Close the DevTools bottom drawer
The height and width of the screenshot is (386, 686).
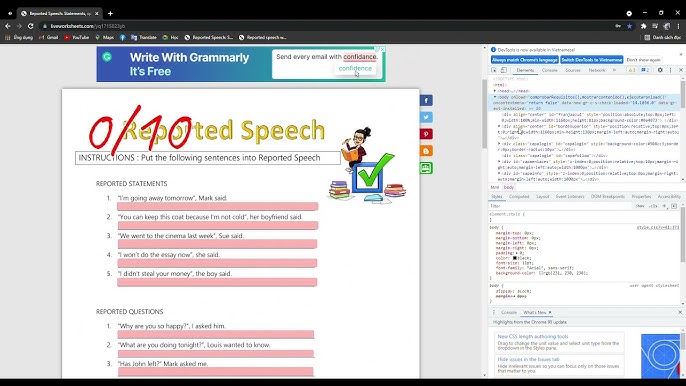pyautogui.click(x=680, y=312)
